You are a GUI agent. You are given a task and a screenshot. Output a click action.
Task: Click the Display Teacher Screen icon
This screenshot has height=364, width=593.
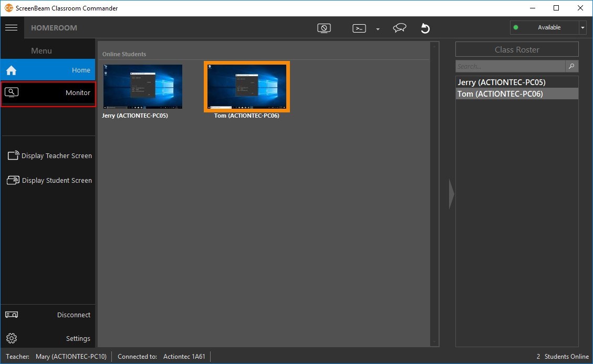[x=13, y=155]
